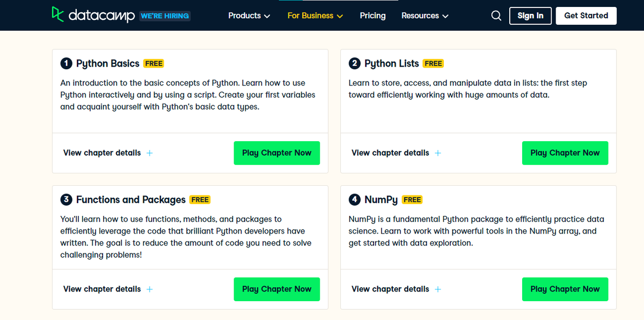Click the Python Lists description text

pos(468,89)
